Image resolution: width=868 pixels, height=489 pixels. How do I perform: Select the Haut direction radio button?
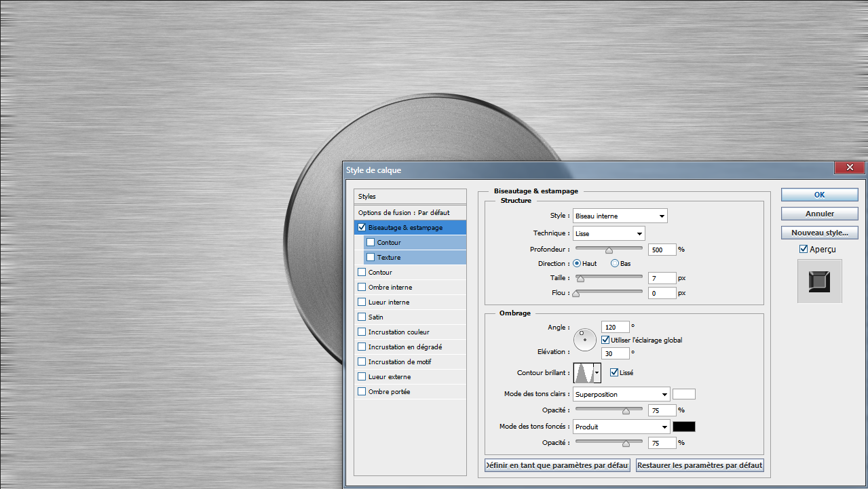click(578, 263)
